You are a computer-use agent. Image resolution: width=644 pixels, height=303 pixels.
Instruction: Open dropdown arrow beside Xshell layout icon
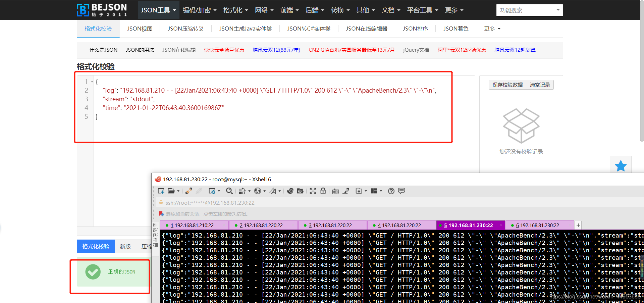pyautogui.click(x=381, y=191)
